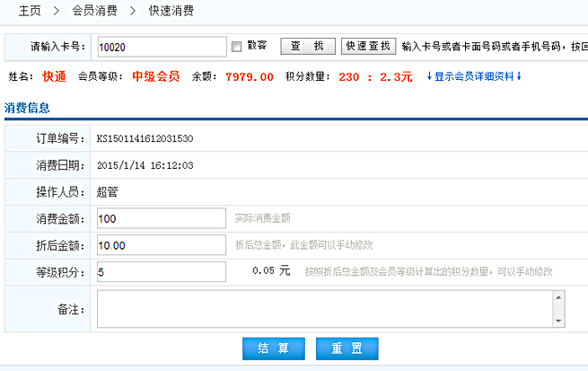Screen dimensions: 588x371
Task: Click the red balance amount 7979.00
Action: click(x=250, y=76)
